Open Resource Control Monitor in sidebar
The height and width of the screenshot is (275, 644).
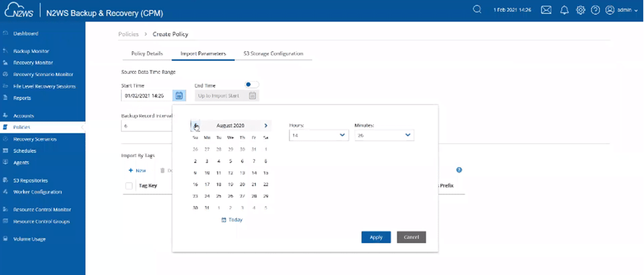(43, 209)
